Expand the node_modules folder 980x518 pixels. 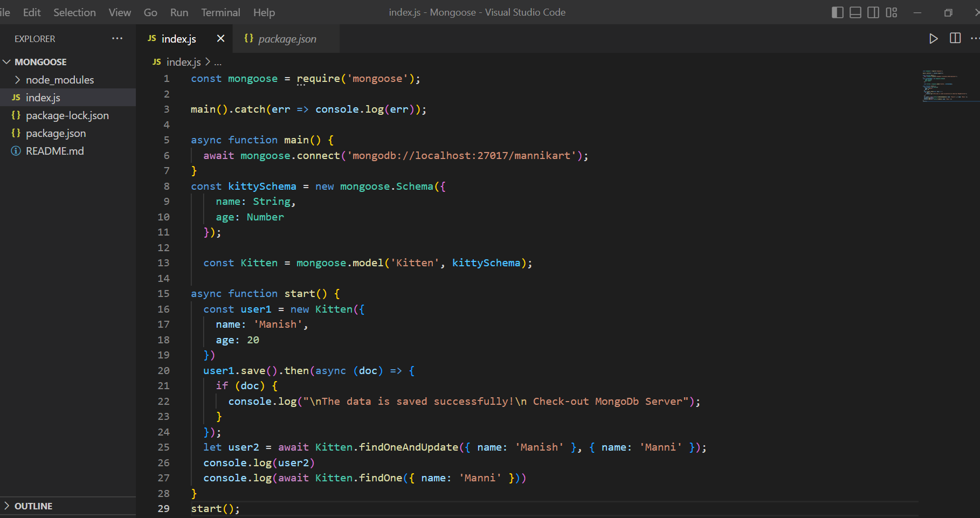[18, 80]
